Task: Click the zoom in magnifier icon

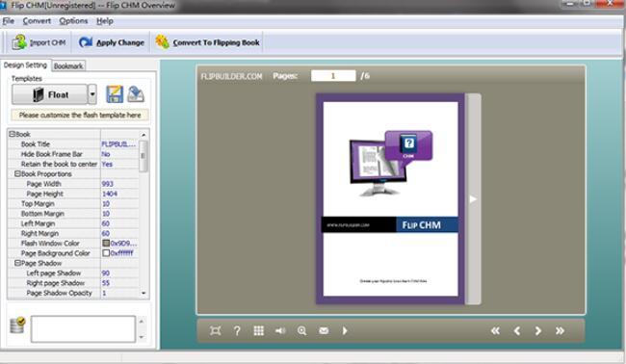Action: pyautogui.click(x=301, y=330)
